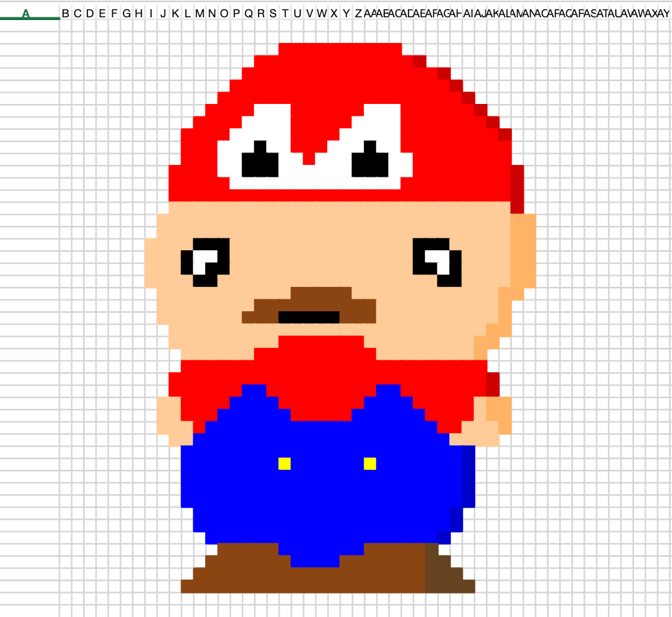Click the column L header
The image size is (672, 617).
pyautogui.click(x=188, y=13)
